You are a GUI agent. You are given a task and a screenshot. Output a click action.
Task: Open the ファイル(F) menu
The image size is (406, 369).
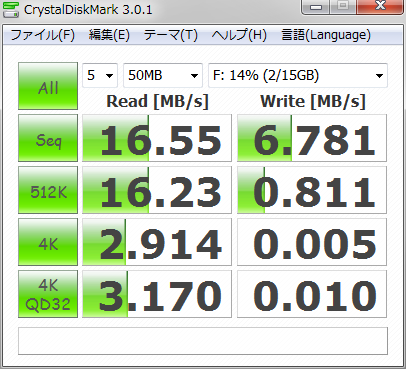coord(43,35)
